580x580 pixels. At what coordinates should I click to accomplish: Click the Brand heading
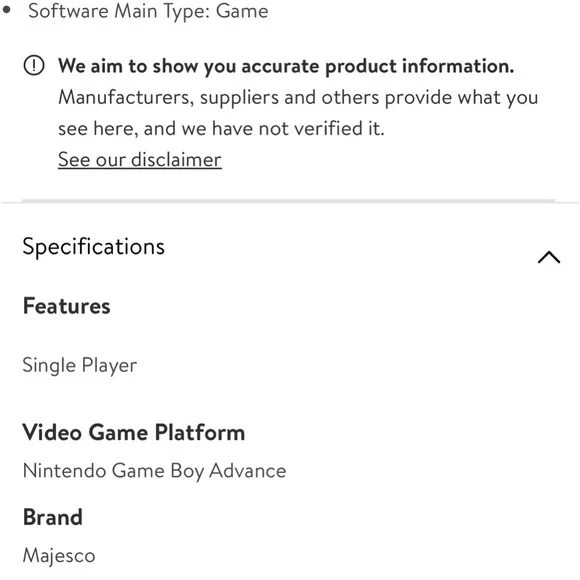(x=53, y=517)
